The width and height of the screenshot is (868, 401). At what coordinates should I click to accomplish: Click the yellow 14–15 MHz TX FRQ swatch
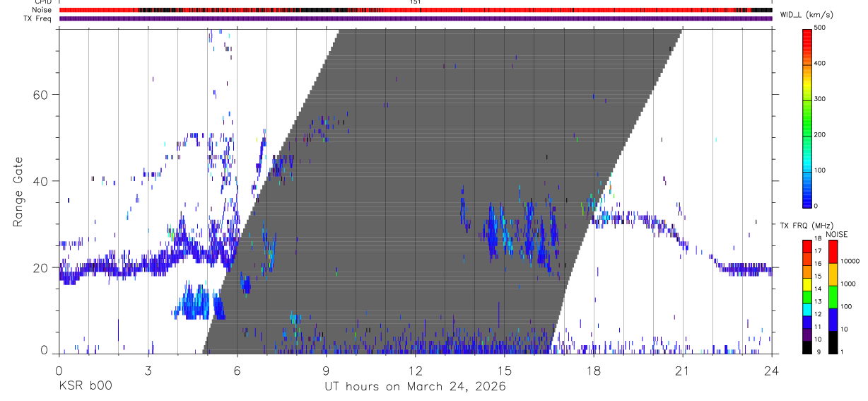click(x=807, y=284)
